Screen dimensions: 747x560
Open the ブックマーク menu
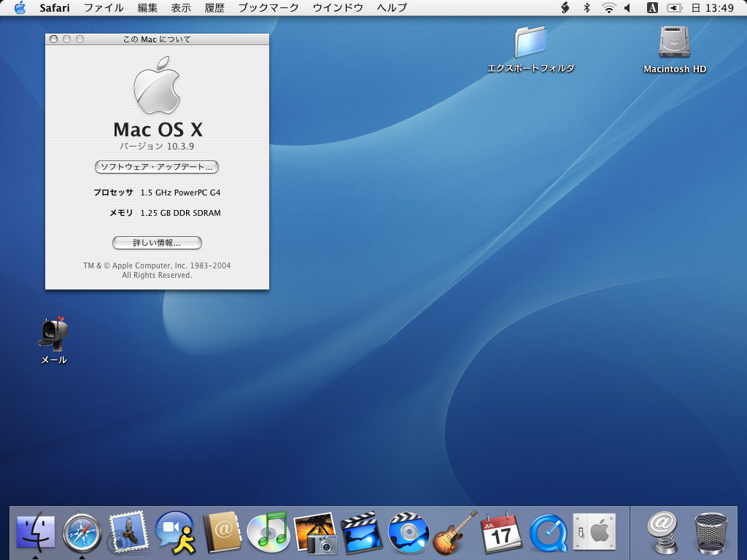268,7
